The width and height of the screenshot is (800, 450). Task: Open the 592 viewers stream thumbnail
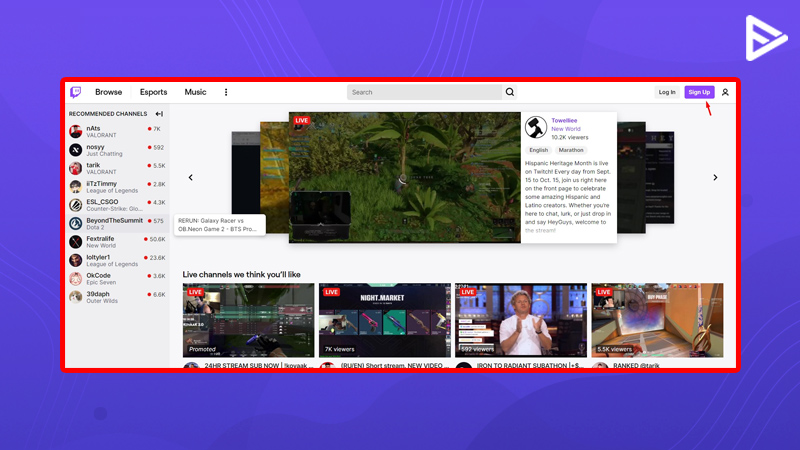(521, 320)
